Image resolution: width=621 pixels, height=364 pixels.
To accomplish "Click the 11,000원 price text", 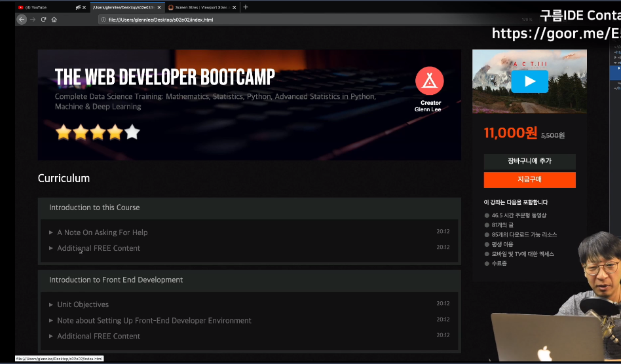I will [x=510, y=132].
